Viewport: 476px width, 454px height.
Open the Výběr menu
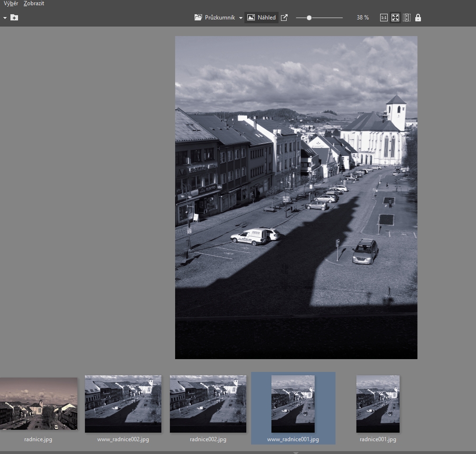tap(10, 4)
